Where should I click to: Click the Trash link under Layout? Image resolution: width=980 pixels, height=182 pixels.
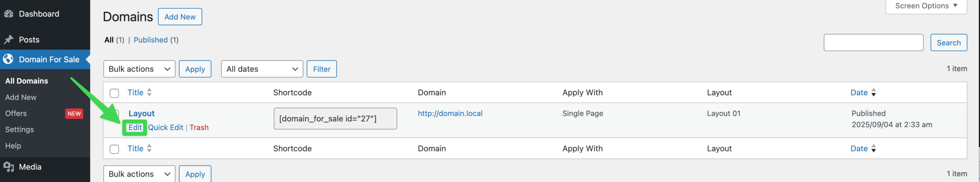click(x=199, y=127)
